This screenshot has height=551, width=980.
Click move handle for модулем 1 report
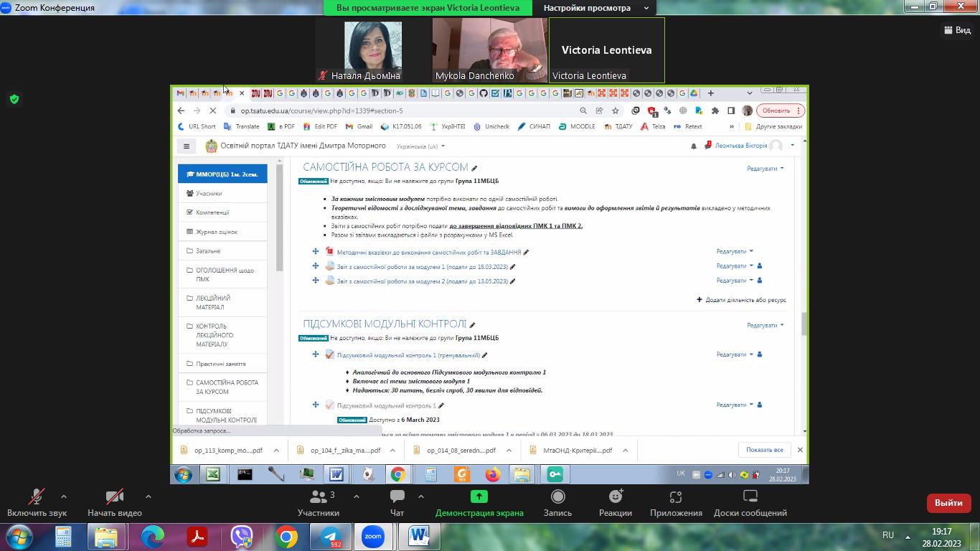pyautogui.click(x=316, y=266)
